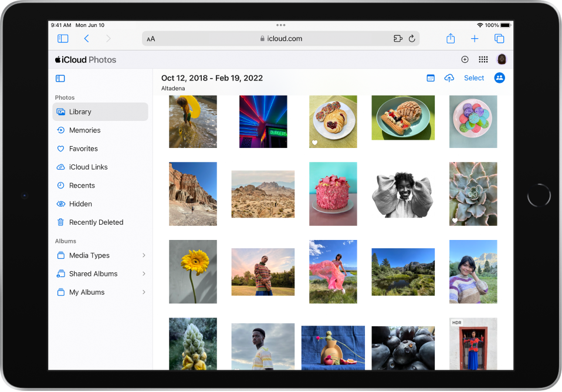
Task: Open the AA reader view options
Action: (151, 39)
